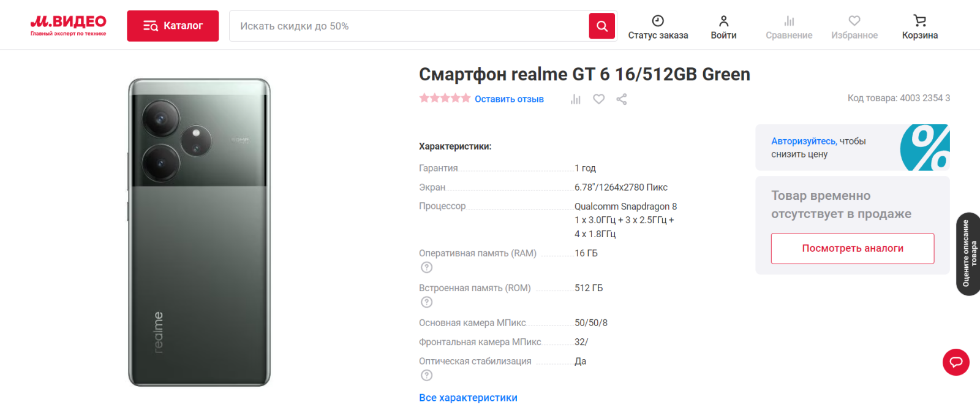Click the discount percent badge

tap(925, 147)
